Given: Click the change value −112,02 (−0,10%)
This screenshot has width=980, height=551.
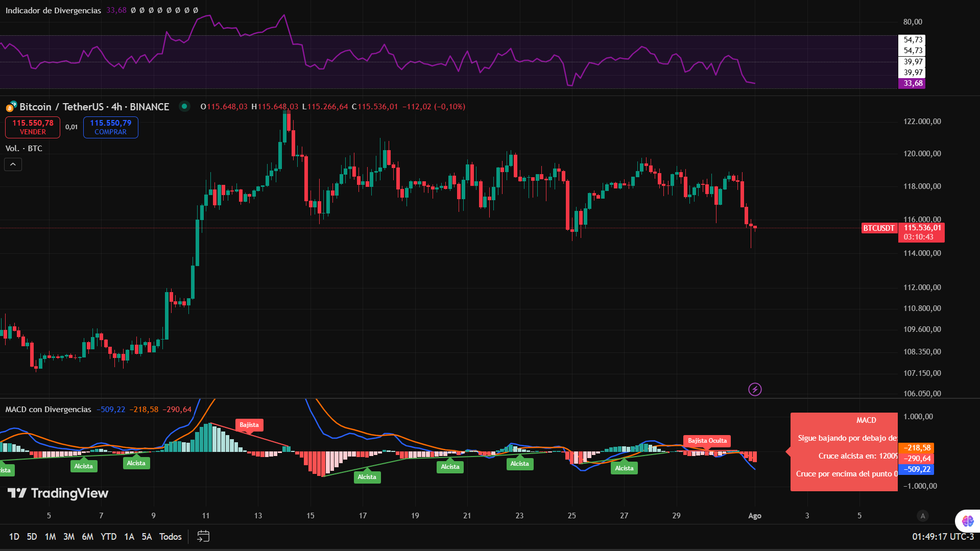Looking at the screenshot, I should coord(434,107).
